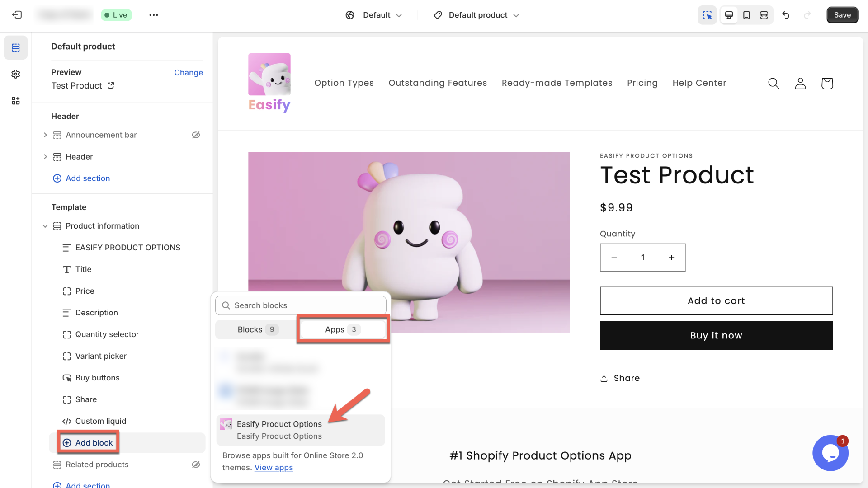
Task: Open the App embeds icon in sidebar
Action: coord(16,100)
